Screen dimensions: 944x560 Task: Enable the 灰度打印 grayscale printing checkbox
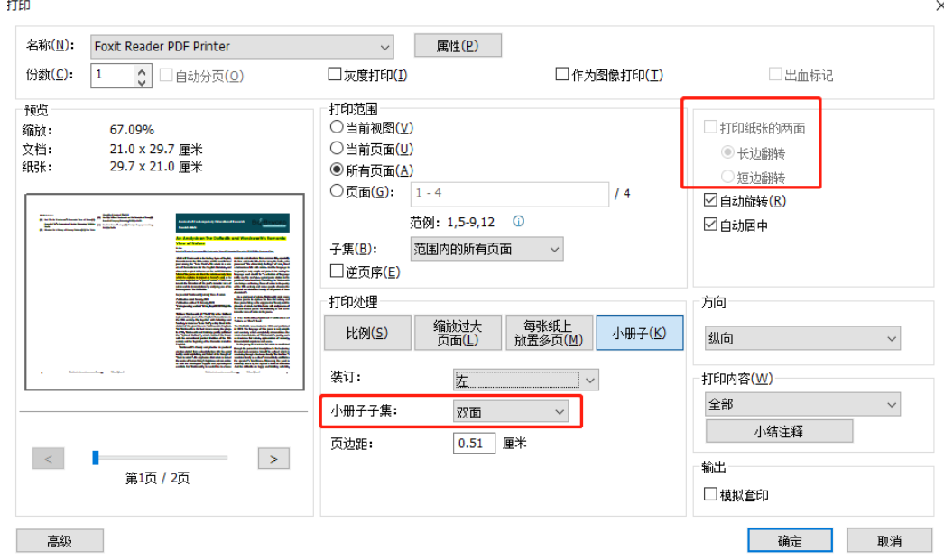[336, 73]
